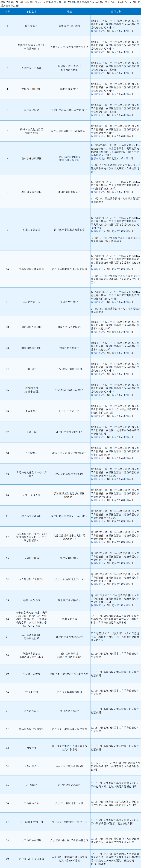Select the '六合池杉湖（含船票）' name cell
Image resolution: width=141 pixels, height=868 pixels.
pyautogui.click(x=31, y=579)
